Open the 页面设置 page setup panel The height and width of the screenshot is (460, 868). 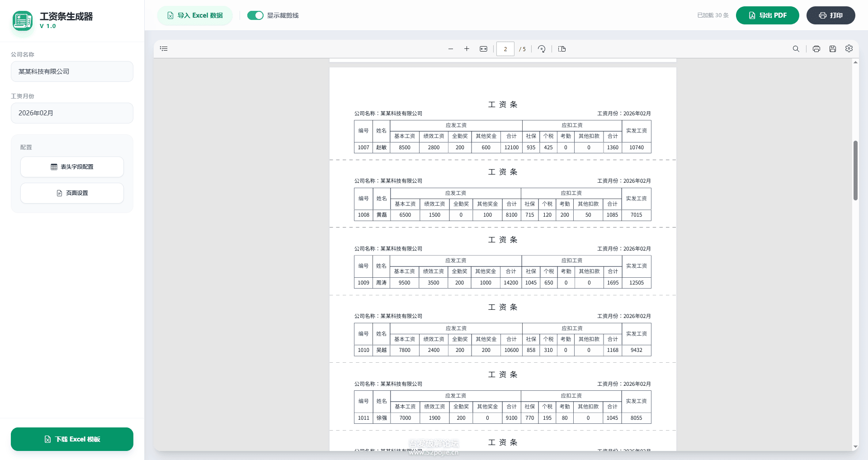point(71,193)
